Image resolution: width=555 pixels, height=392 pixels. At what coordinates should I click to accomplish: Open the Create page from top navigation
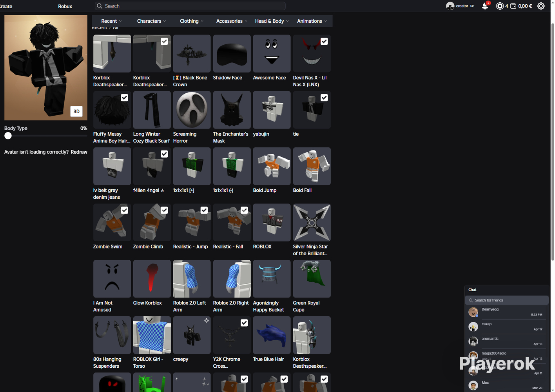6,6
